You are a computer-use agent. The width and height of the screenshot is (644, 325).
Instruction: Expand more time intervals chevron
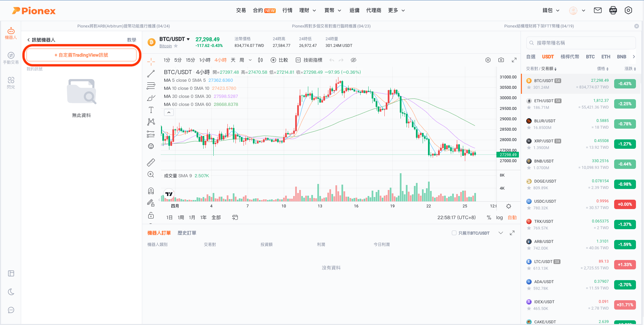click(250, 60)
